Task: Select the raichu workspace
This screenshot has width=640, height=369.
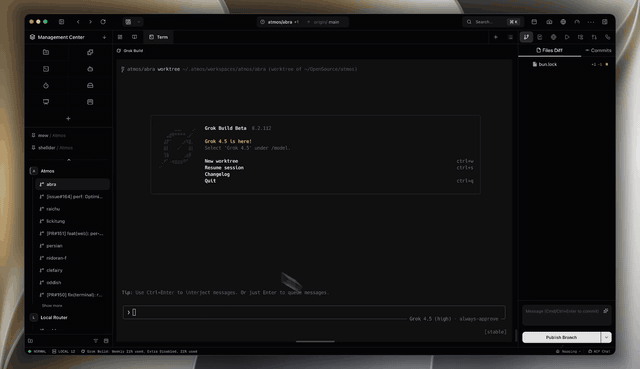Action: pos(73,209)
